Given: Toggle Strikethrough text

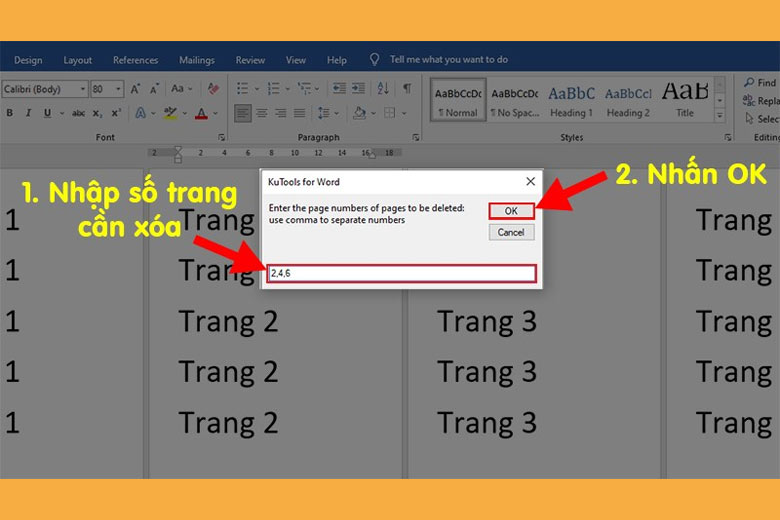Looking at the screenshot, I should (78, 113).
